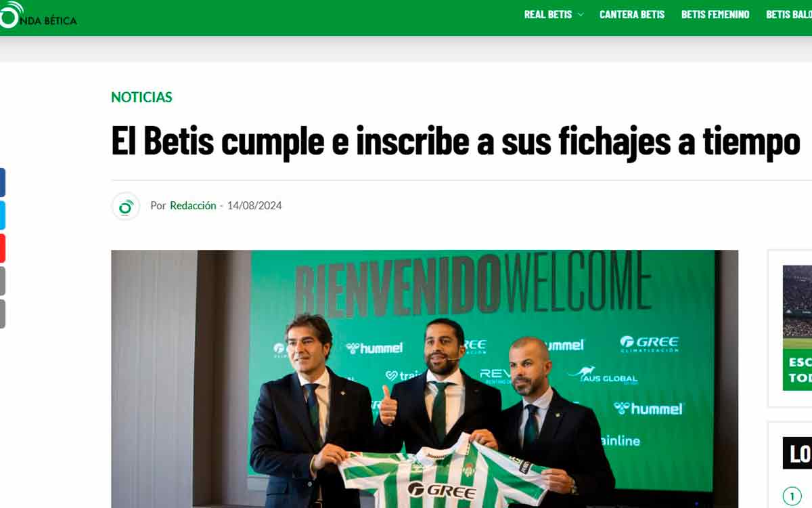Click the lower grey share button

coord(3,314)
